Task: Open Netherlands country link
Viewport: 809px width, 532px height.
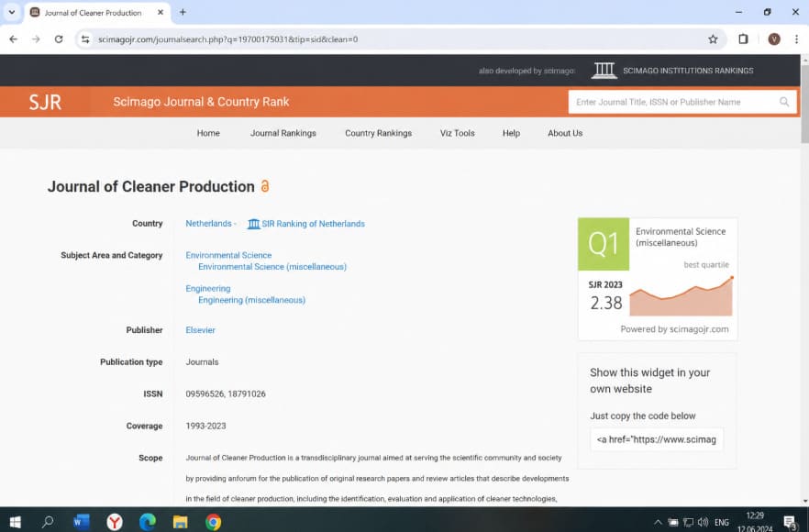Action: [208, 224]
